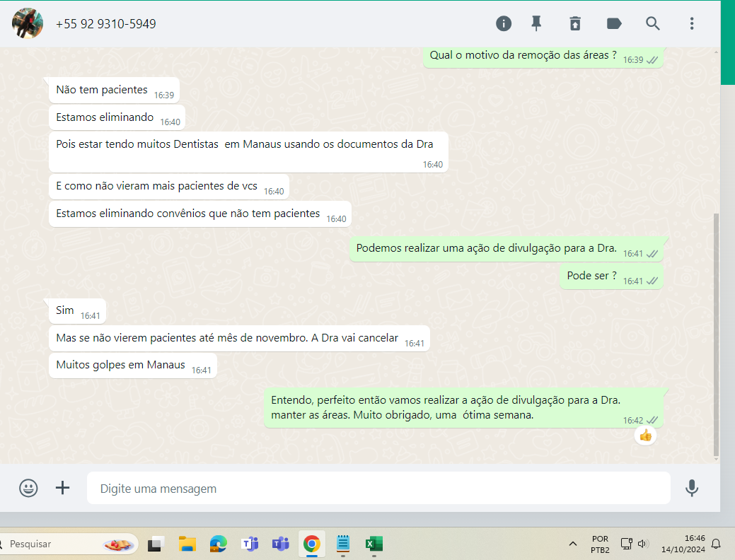The height and width of the screenshot is (560, 735).
Task: Select message 'Mas se não vierem pacientes até mês de novembro'
Action: tap(239, 339)
